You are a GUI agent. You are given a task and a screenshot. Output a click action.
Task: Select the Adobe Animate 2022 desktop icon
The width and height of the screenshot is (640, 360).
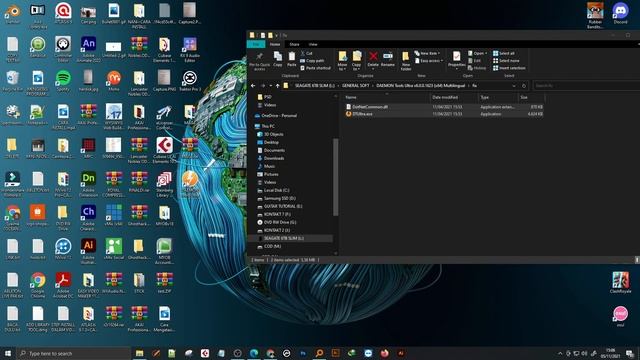coord(88,49)
